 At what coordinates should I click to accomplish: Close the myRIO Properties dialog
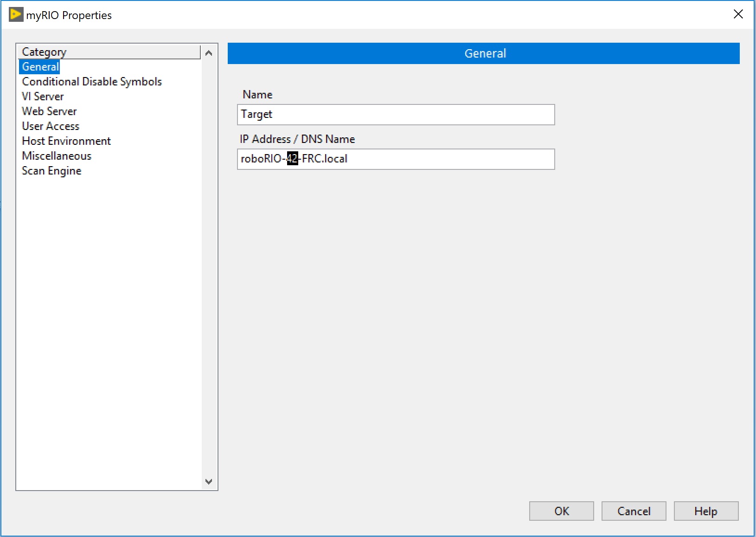click(738, 14)
